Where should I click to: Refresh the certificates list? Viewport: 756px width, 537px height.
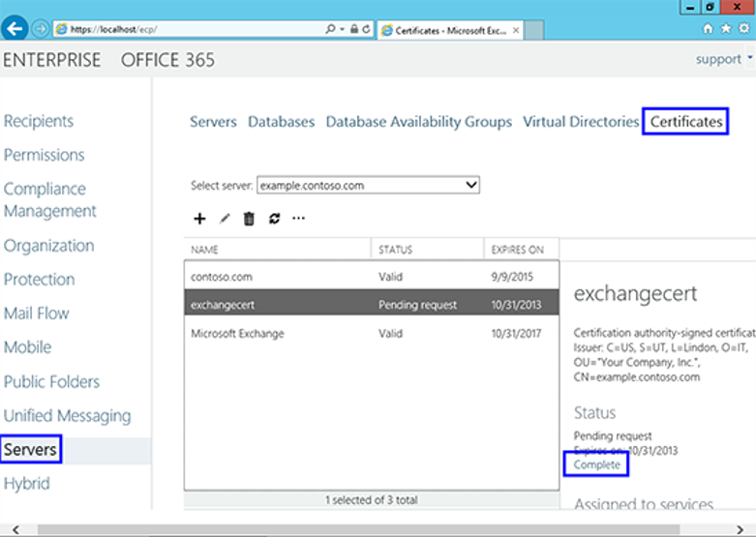[274, 219]
